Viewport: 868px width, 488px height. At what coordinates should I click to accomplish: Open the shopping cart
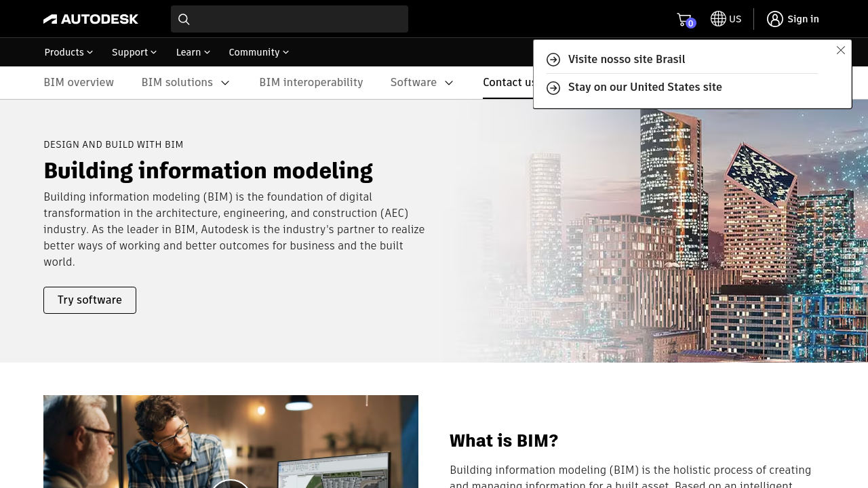[684, 20]
